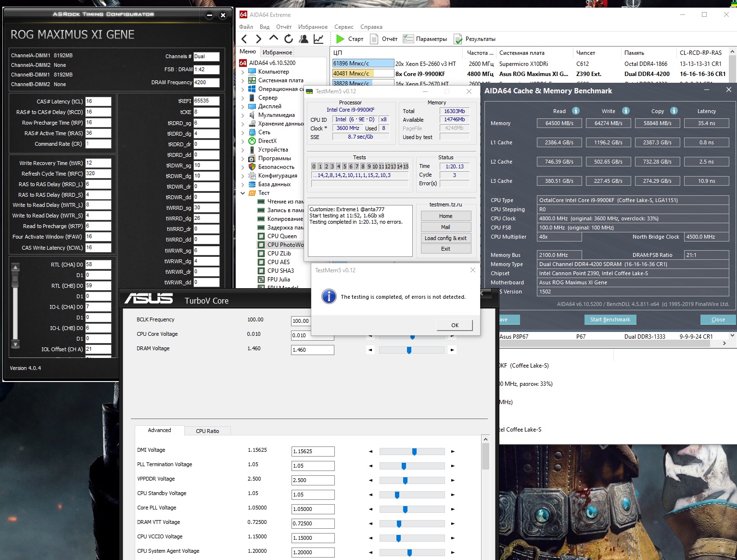Select the CPU AES test in AIDA64 tree
The width and height of the screenshot is (737, 560).
click(x=279, y=262)
